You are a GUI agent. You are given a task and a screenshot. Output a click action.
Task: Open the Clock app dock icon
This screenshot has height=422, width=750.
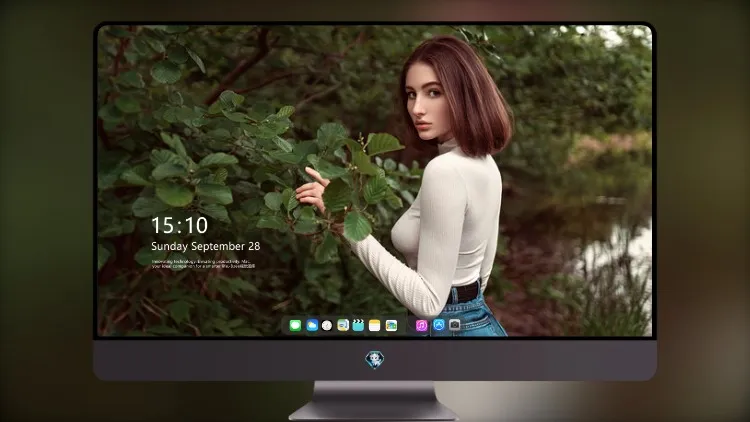327,326
